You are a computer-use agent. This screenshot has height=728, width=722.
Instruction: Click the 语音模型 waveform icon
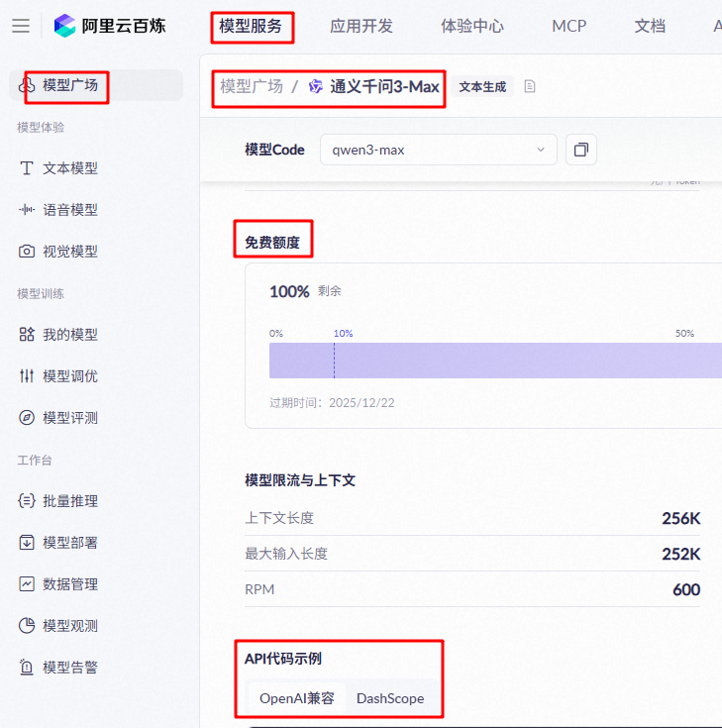(27, 210)
